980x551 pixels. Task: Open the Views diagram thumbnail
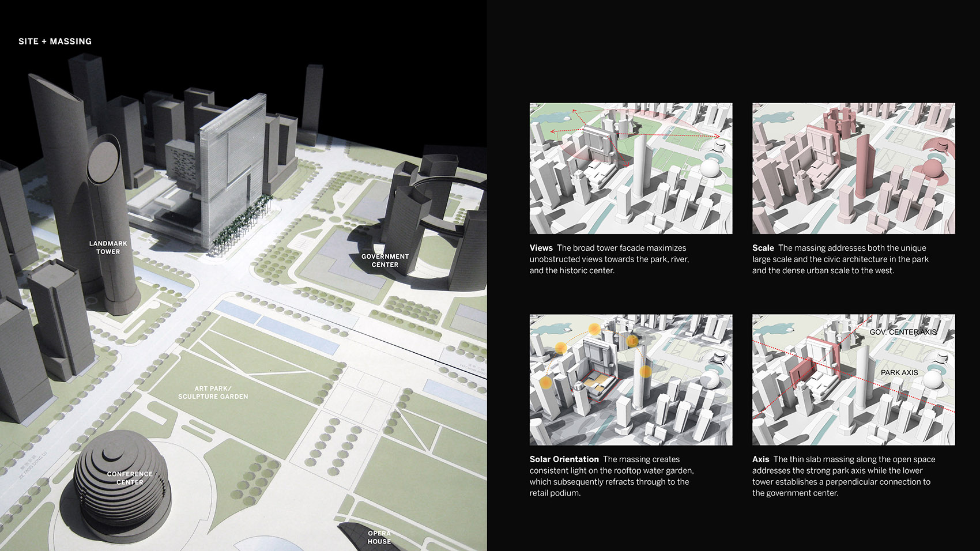pyautogui.click(x=631, y=168)
